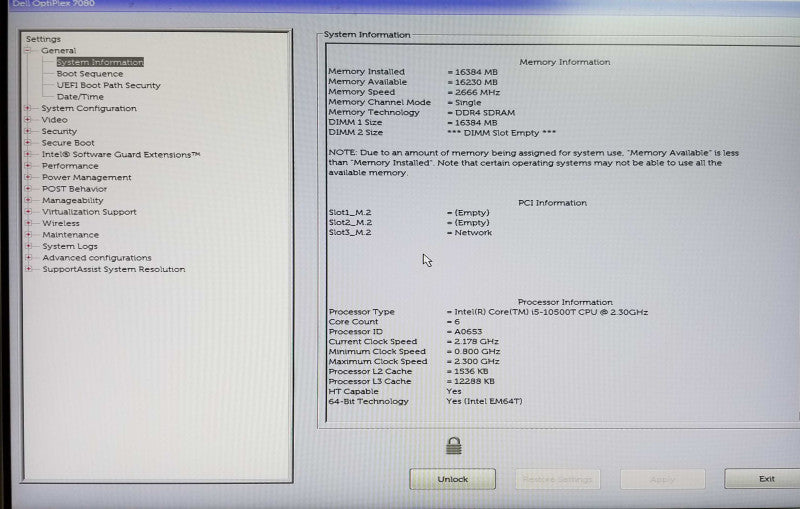The image size is (800, 509).
Task: Click the PCI Information section heading
Action: pos(553,202)
